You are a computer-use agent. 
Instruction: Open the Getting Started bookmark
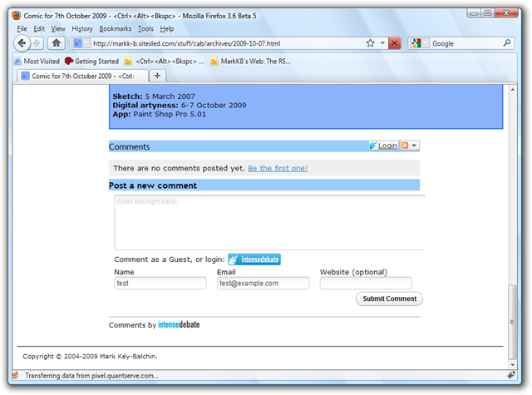(92, 61)
